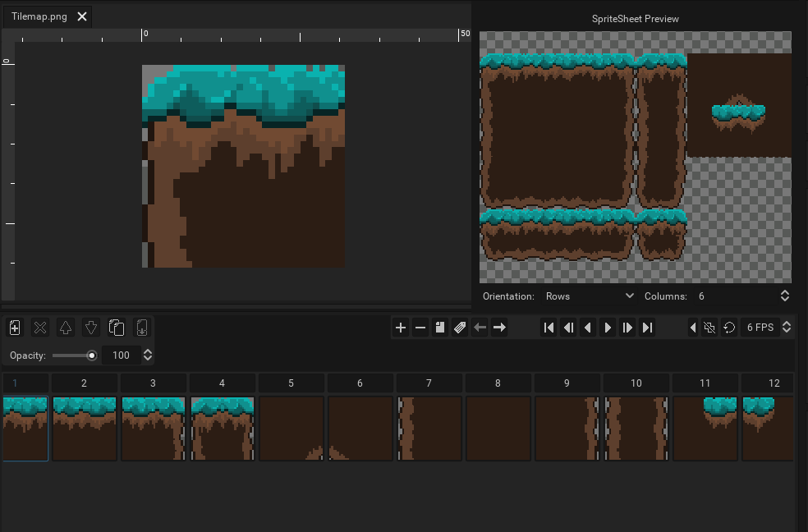This screenshot has width=808, height=532.
Task: Raise the FPS value using its stepper
Action: coord(786,323)
